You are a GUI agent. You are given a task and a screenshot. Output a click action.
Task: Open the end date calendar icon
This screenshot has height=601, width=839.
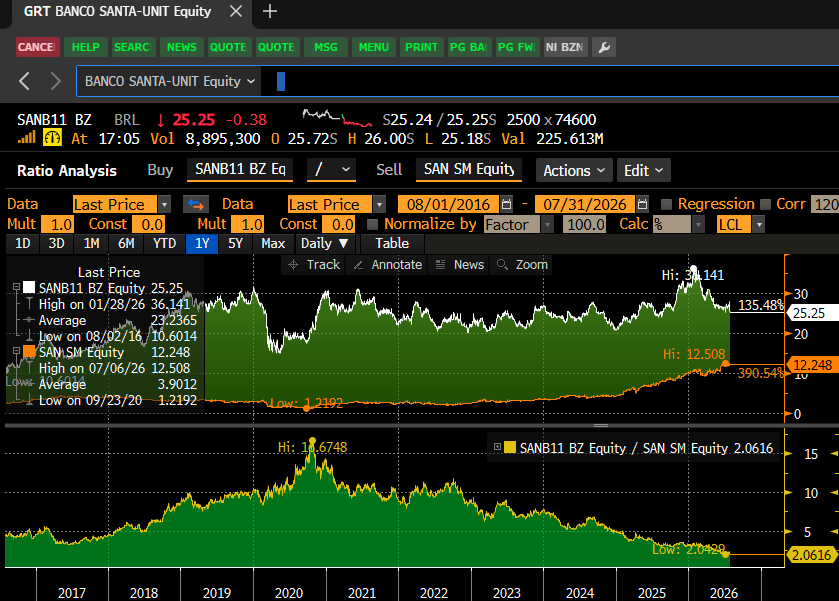(x=643, y=204)
